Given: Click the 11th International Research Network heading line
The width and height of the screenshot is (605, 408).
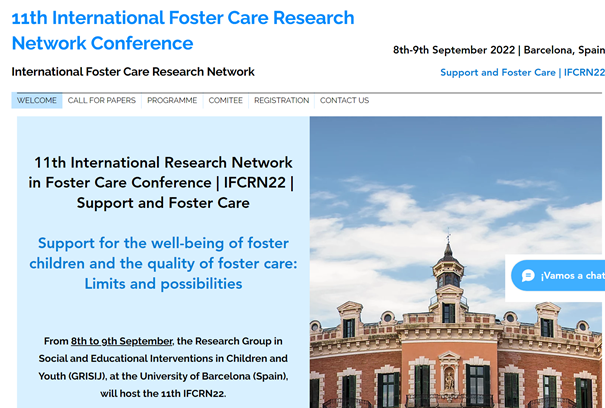Looking at the screenshot, I should pos(163,163).
